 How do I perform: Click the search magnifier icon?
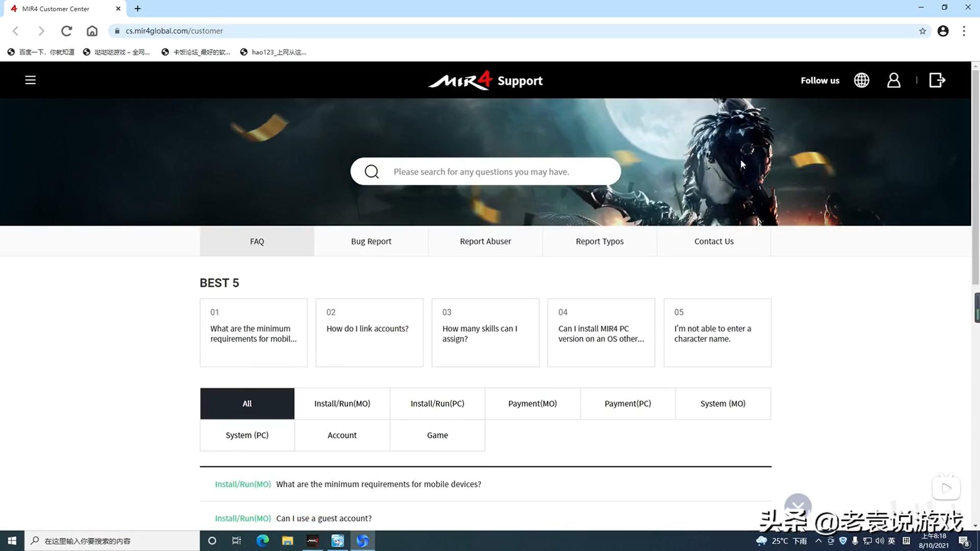(372, 172)
